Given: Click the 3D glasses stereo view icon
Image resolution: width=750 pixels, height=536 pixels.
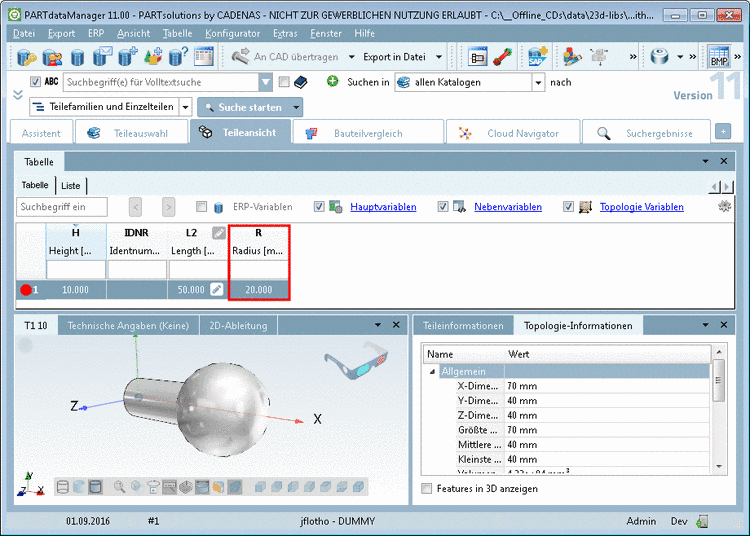Looking at the screenshot, I should coord(355,361).
